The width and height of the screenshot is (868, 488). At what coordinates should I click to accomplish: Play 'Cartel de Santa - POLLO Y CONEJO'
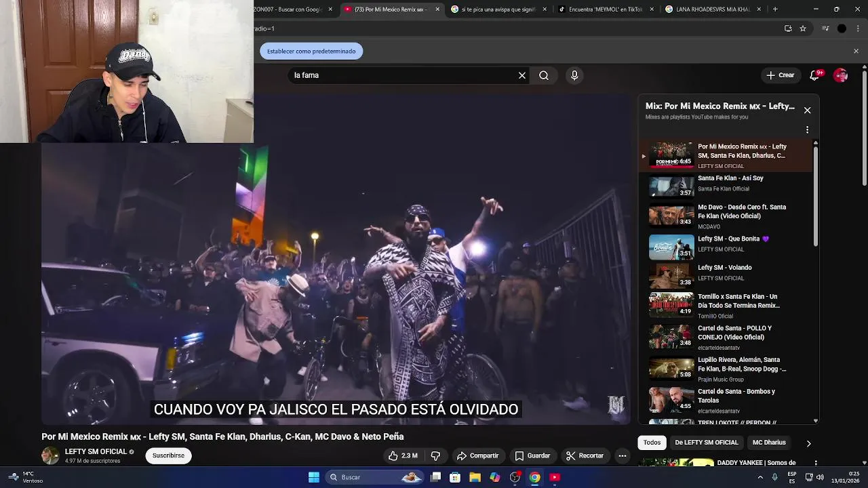(726, 337)
